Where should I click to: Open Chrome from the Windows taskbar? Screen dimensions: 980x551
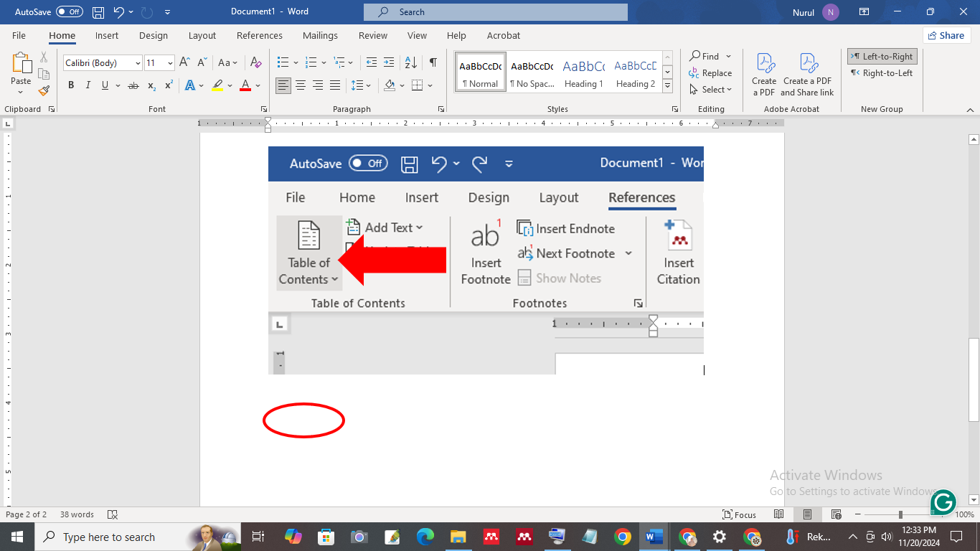coord(622,537)
